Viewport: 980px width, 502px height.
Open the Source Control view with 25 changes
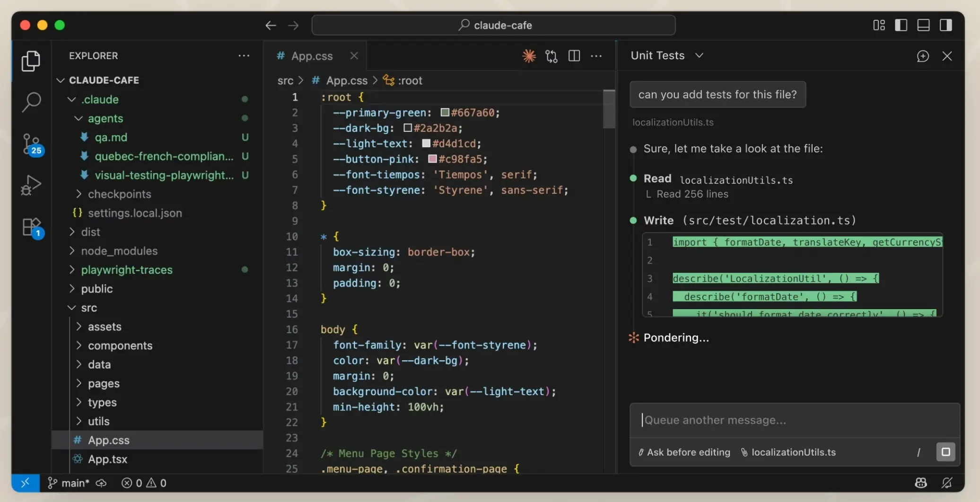[31, 144]
